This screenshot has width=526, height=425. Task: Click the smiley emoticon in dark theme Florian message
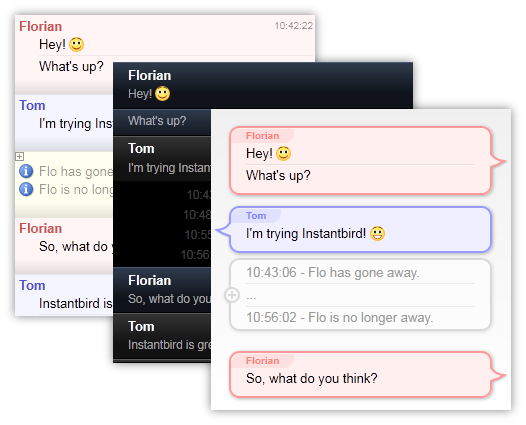163,94
